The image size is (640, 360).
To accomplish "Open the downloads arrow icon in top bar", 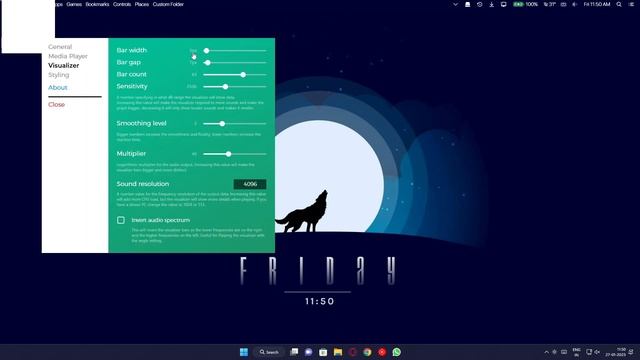I will click(x=491, y=4).
